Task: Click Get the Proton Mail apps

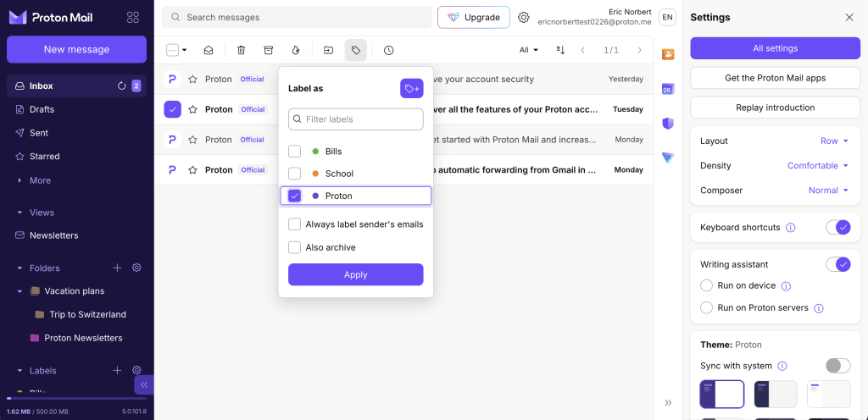Action: point(775,78)
